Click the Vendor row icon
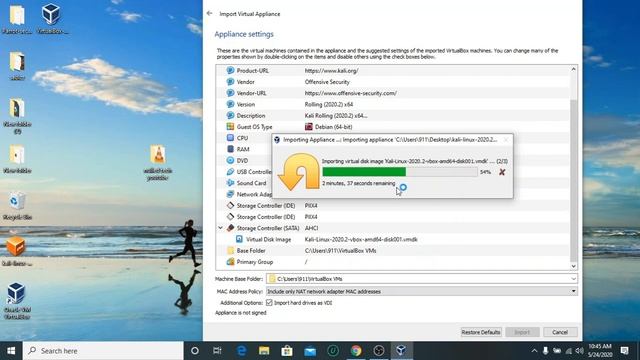The height and width of the screenshot is (360, 640). pos(230,82)
